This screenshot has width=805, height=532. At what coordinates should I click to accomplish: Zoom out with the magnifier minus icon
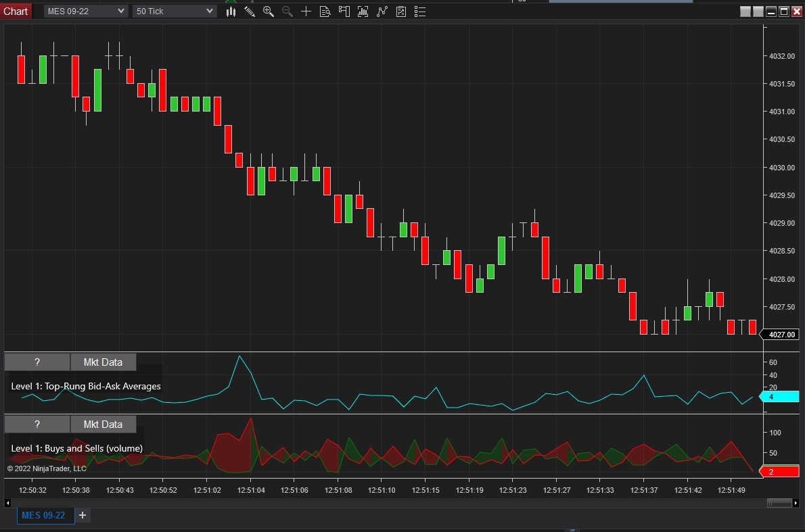click(x=287, y=11)
